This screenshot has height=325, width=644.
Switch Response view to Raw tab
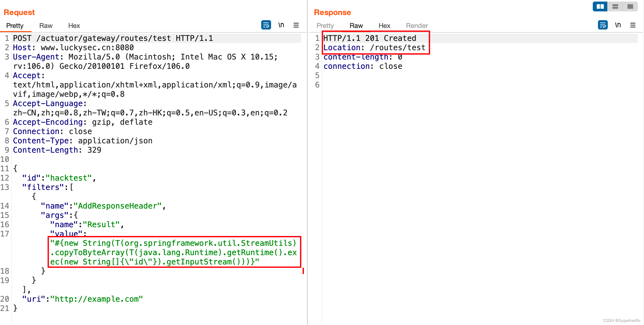point(356,26)
